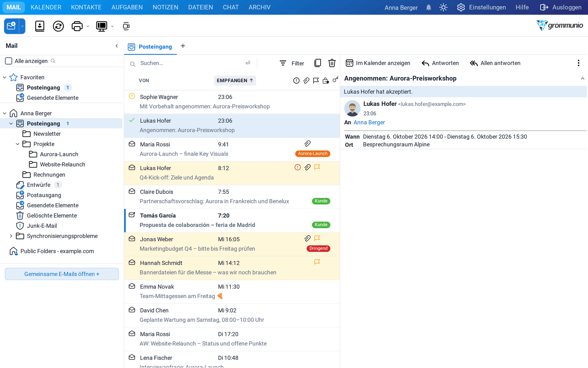Viewport: 588px width, 368px height.
Task: Open email from Claire Dubois
Action: [x=232, y=197]
